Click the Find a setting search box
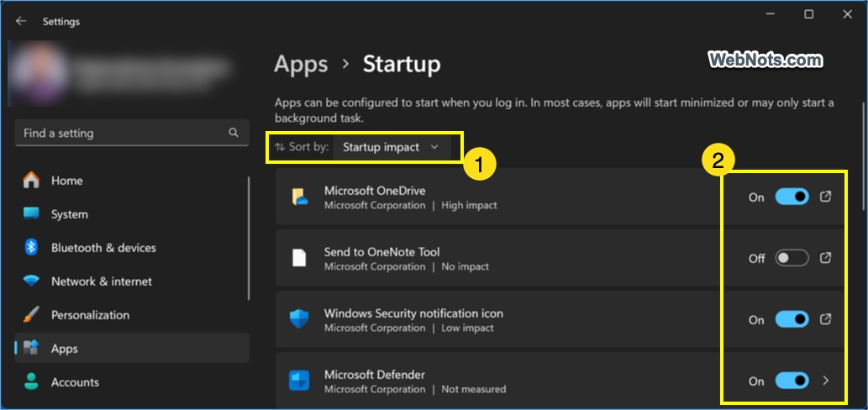Screen dimensions: 868x410 click(132, 133)
